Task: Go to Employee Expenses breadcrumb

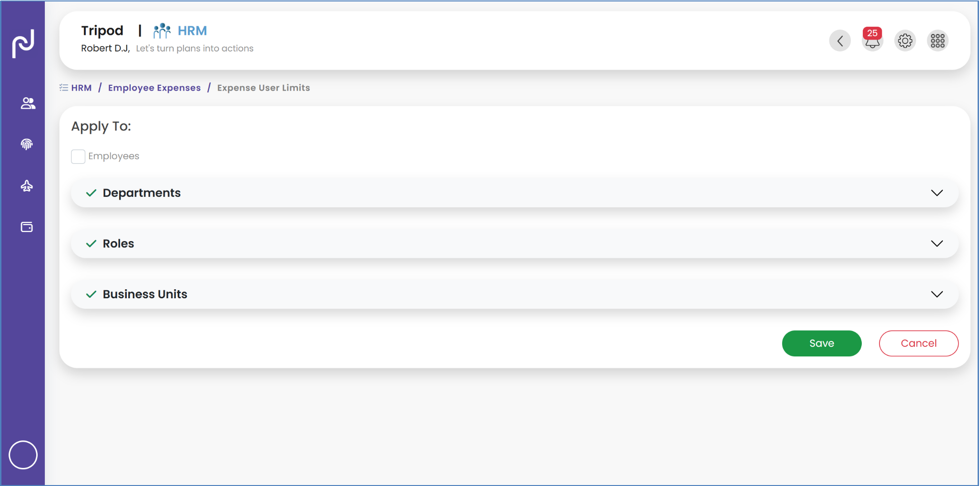Action: pyautogui.click(x=154, y=88)
